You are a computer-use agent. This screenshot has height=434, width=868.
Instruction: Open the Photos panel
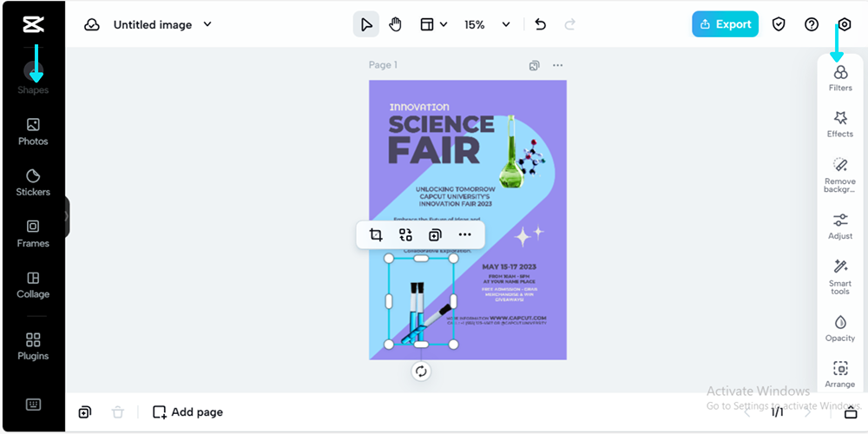pyautogui.click(x=33, y=132)
